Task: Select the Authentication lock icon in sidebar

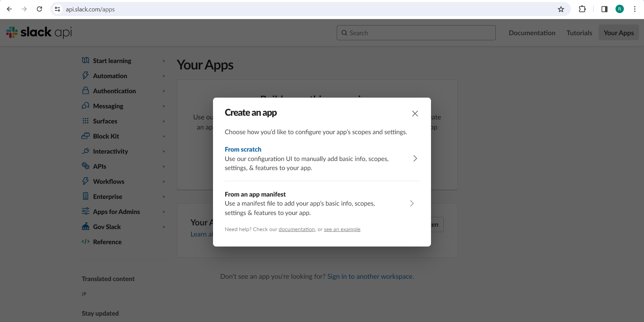Action: (x=86, y=91)
